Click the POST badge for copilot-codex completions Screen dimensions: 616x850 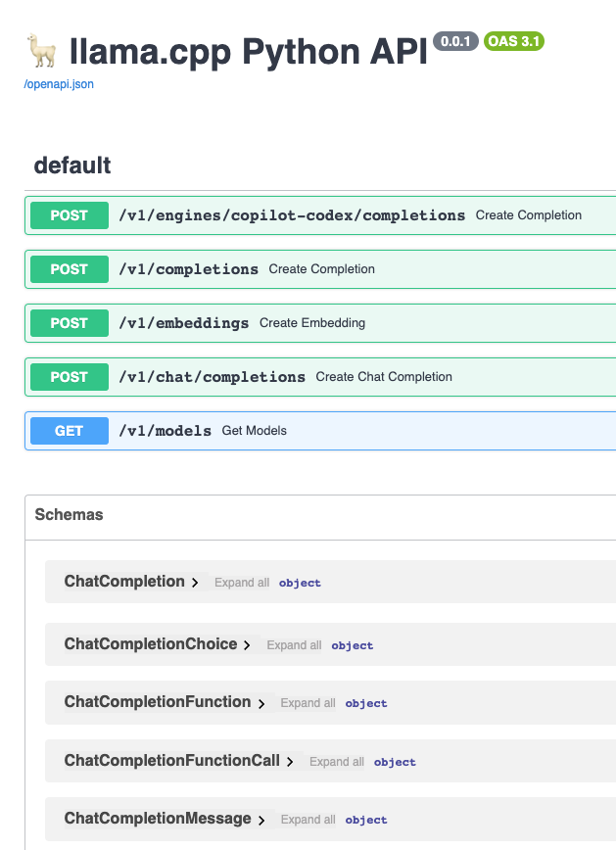click(69, 214)
